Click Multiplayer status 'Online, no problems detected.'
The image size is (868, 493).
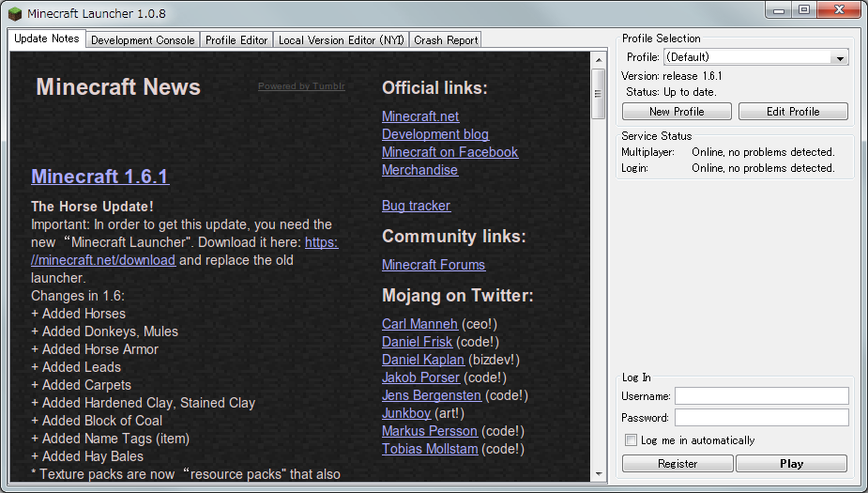coord(764,152)
